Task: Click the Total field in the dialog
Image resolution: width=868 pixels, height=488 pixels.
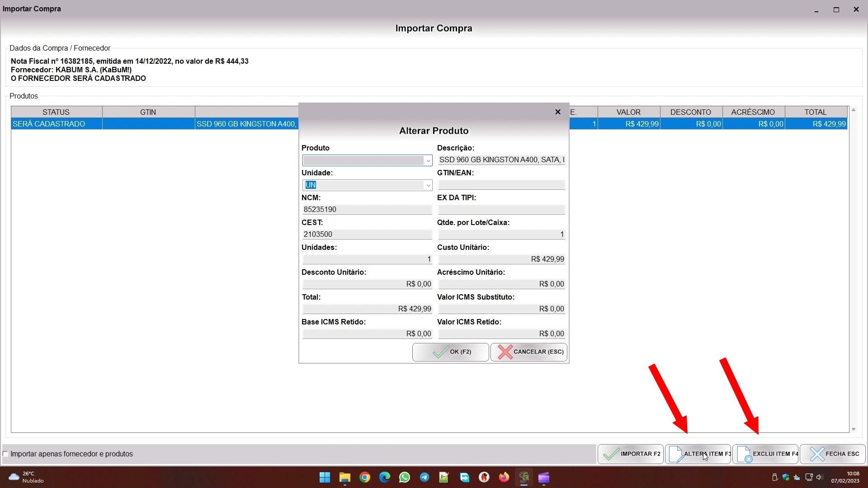Action: [367, 309]
